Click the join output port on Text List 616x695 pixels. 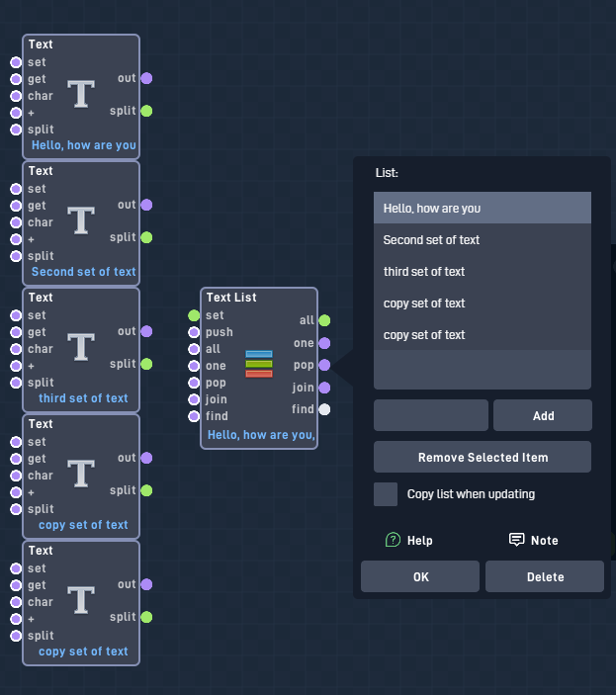324,388
